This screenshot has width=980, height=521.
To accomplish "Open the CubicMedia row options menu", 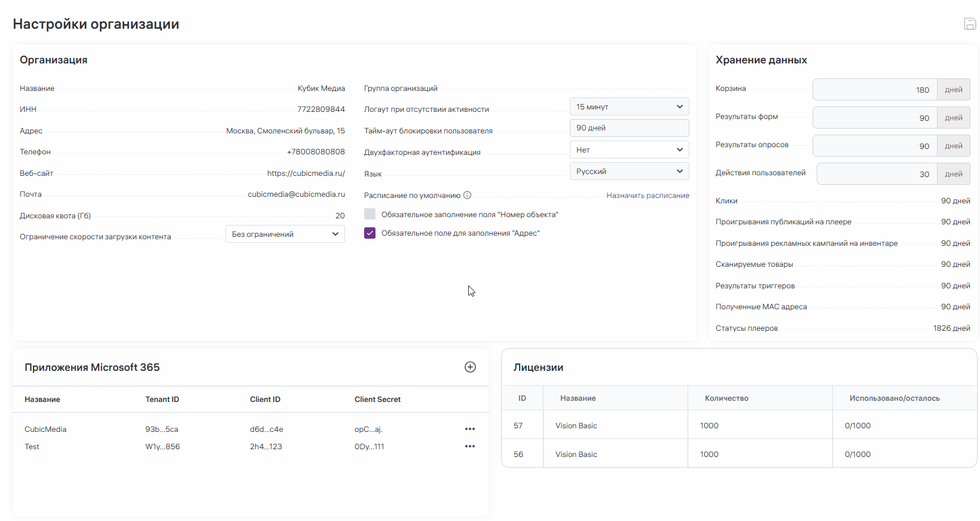I will tap(470, 429).
